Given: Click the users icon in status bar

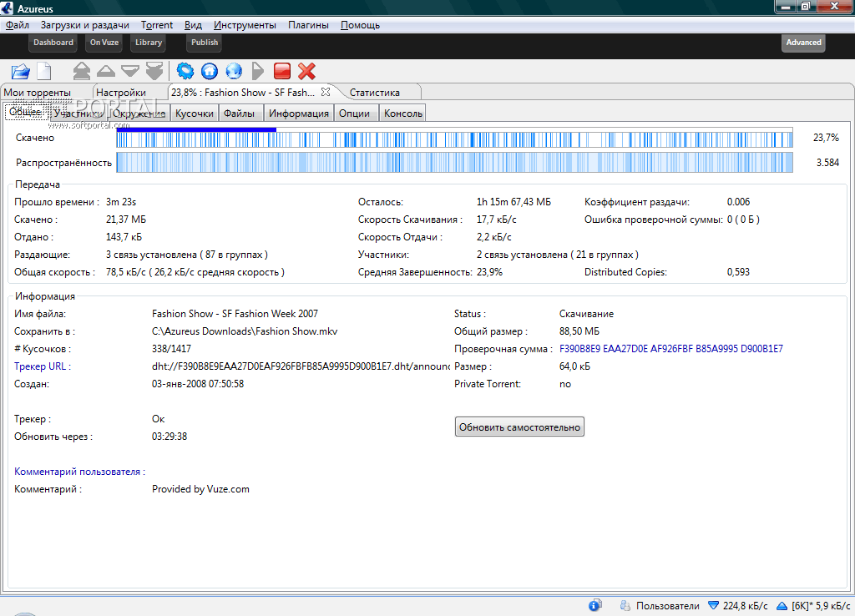Looking at the screenshot, I should pos(625,606).
